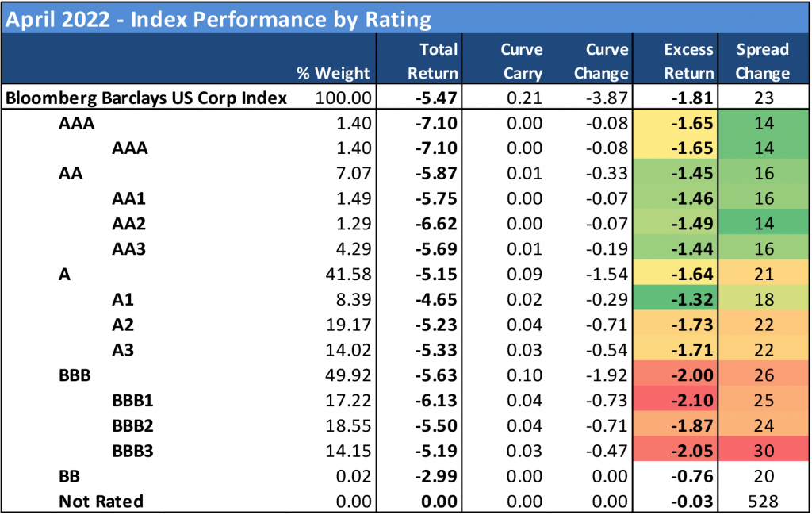Select the Spread Change column header

pos(762,61)
